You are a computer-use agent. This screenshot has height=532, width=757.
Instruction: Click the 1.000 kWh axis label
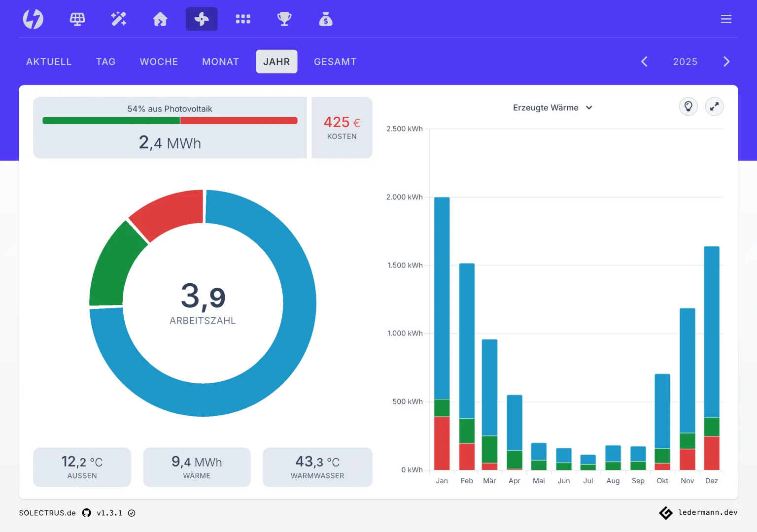click(405, 333)
